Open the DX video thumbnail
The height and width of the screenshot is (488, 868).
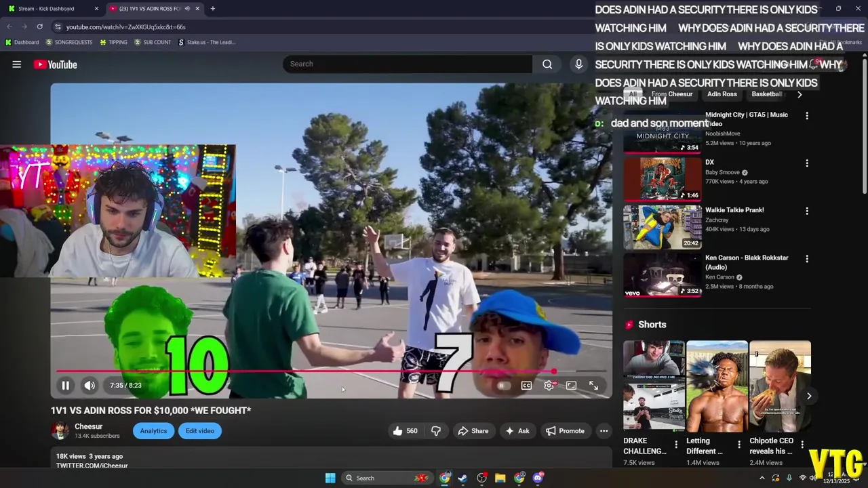pyautogui.click(x=663, y=180)
